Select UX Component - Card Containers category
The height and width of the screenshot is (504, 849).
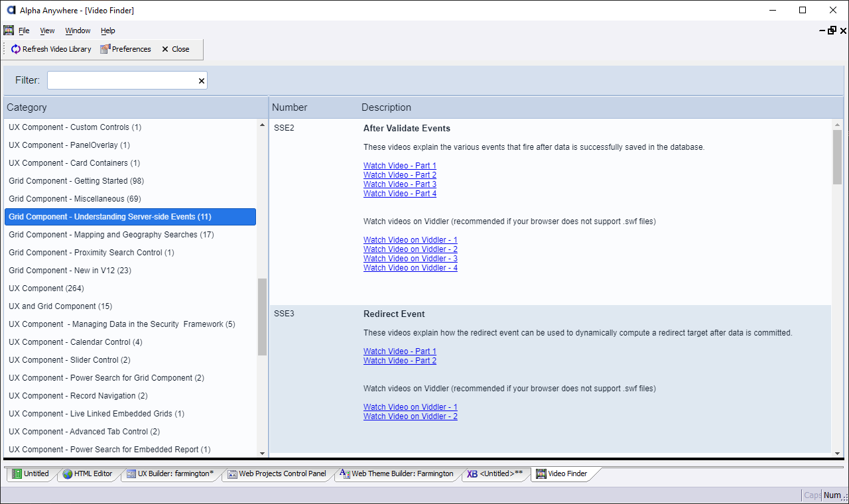click(x=130, y=163)
